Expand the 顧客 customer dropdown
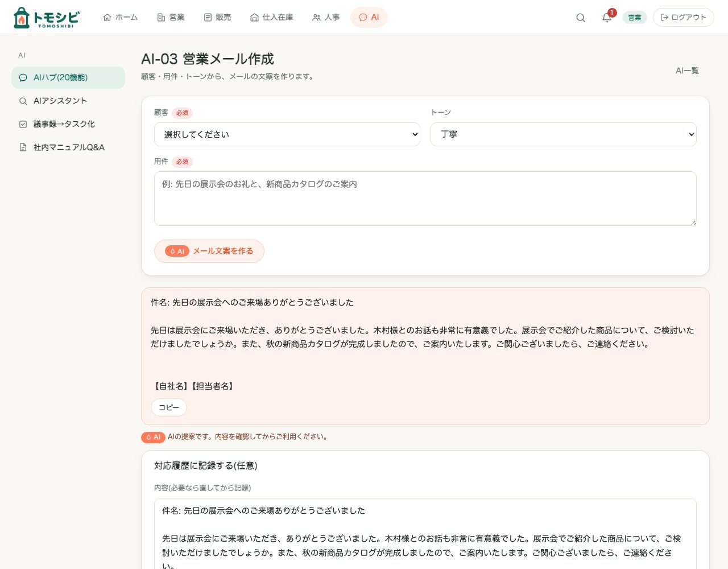This screenshot has width=728, height=569. coord(287,134)
